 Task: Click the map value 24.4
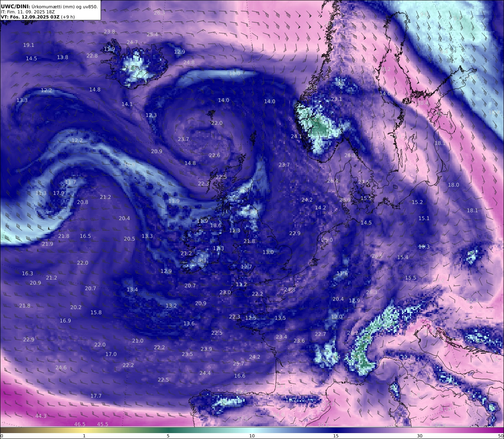(205, 373)
